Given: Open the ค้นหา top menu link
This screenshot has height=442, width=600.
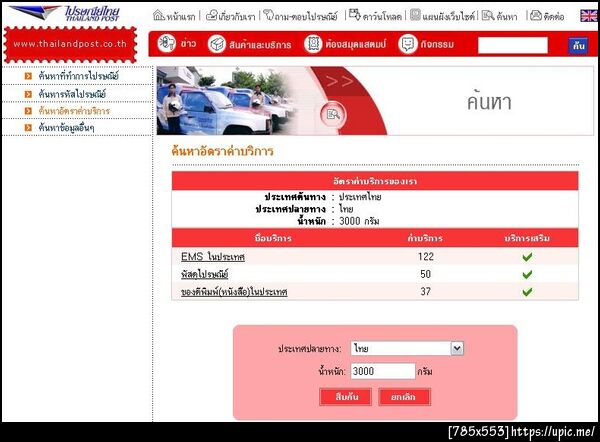Looking at the screenshot, I should click(x=507, y=16).
